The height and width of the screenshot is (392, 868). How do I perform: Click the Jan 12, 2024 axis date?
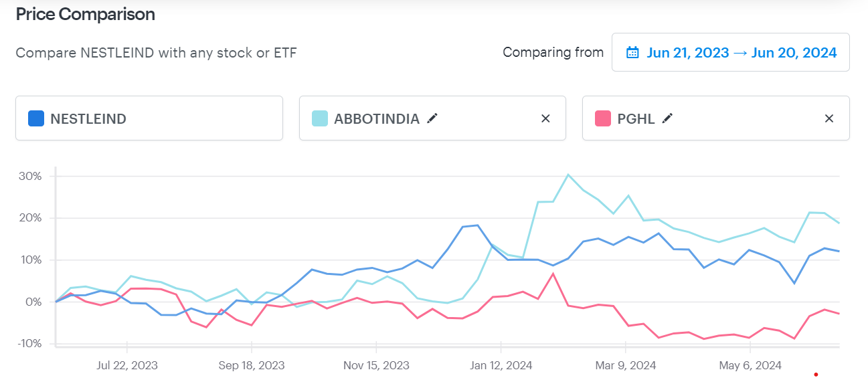501,365
